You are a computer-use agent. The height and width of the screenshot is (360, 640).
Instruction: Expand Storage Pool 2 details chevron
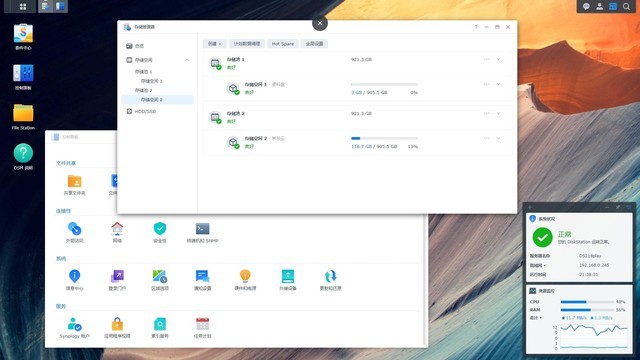pos(498,113)
